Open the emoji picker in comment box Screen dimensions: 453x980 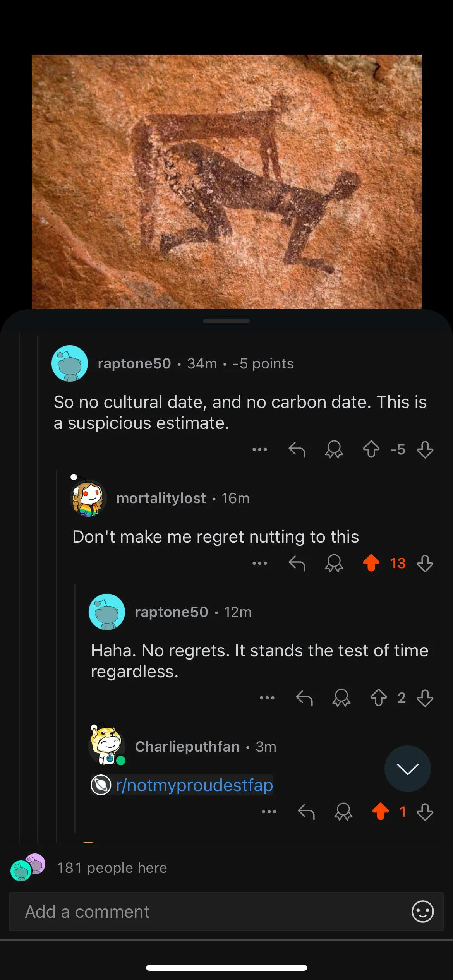click(x=422, y=911)
